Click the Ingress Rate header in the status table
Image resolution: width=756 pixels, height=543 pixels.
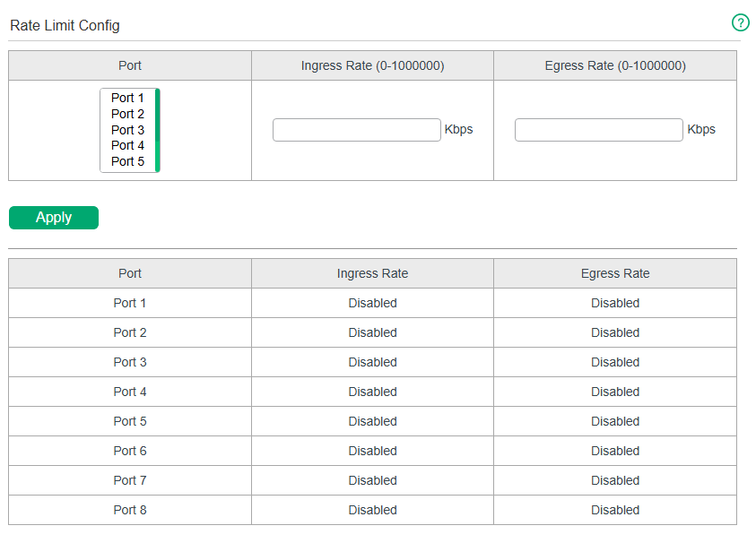coord(372,273)
